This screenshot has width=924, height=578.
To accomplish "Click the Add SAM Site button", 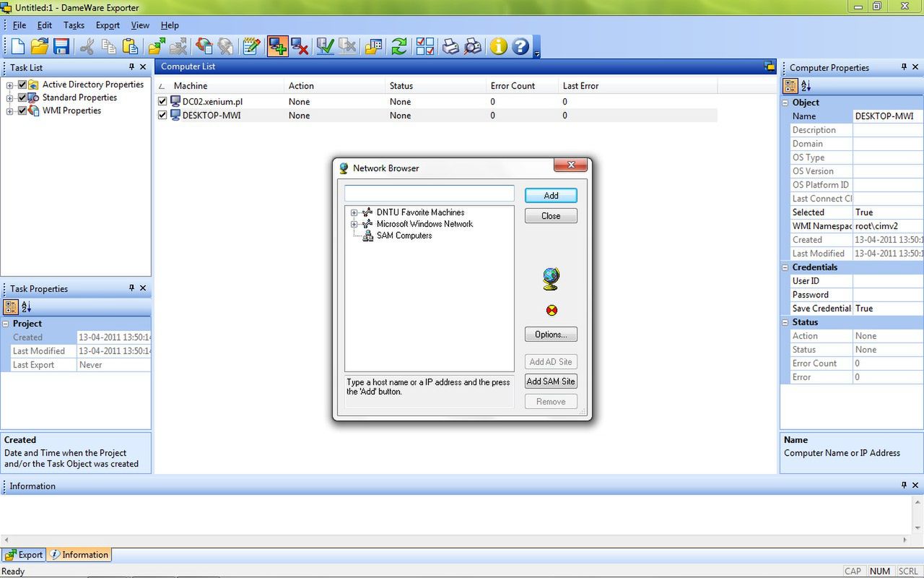I will pos(551,381).
